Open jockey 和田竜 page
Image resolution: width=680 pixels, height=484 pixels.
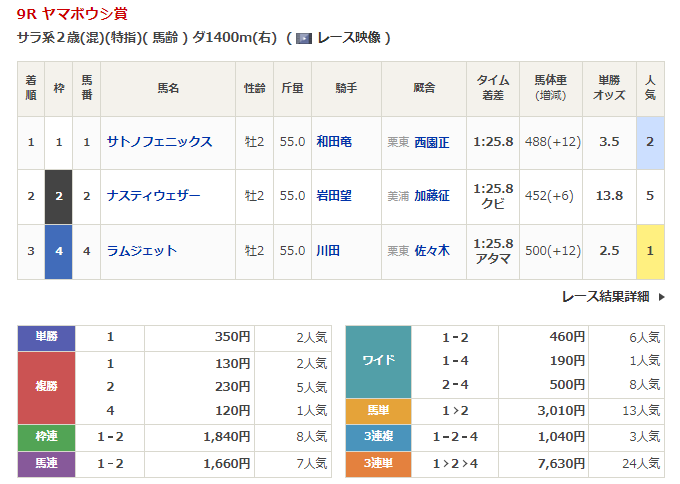click(x=333, y=142)
